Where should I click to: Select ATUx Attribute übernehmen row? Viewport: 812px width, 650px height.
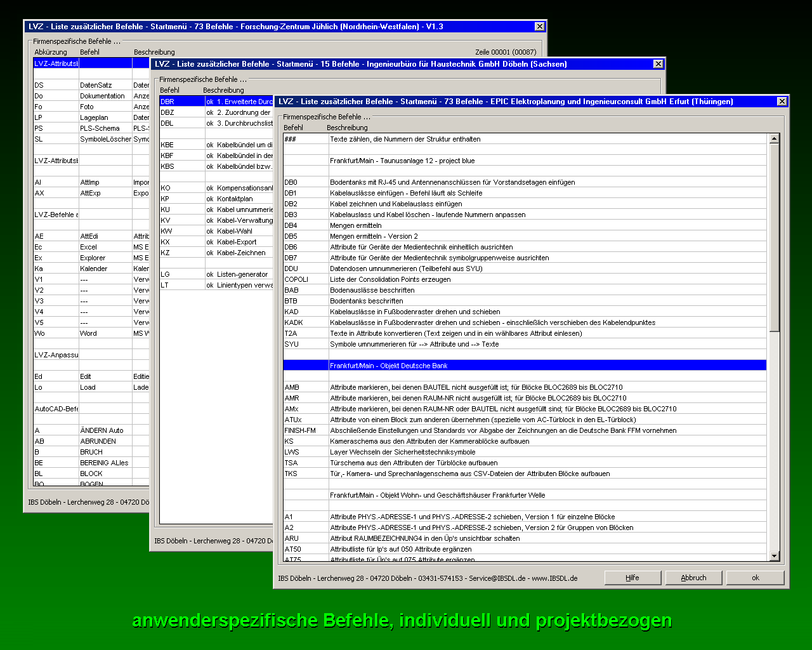[525, 420]
